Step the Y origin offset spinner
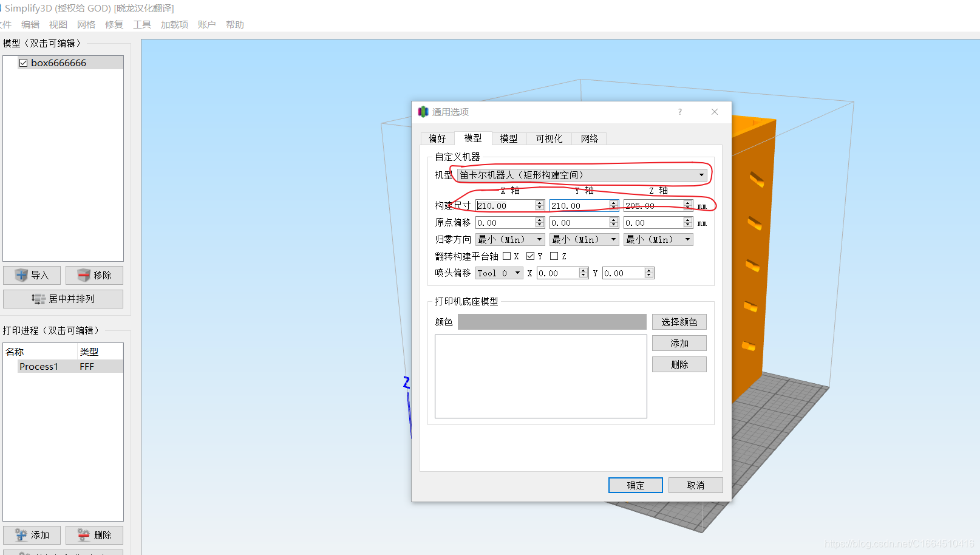Viewport: 980px width, 555px height. click(614, 222)
